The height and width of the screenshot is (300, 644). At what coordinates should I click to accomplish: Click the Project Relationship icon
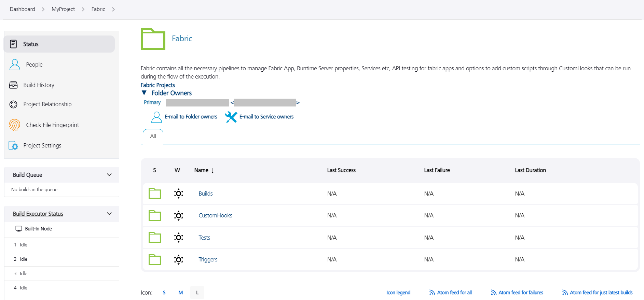point(13,104)
